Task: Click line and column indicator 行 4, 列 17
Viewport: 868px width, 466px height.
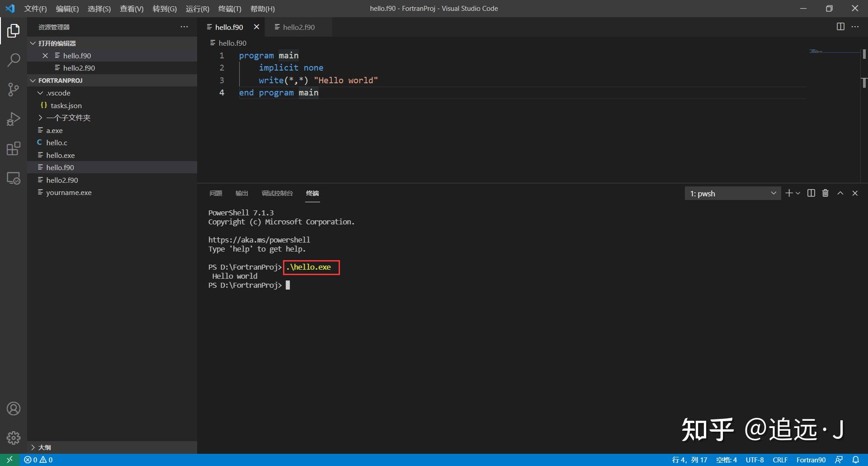Action: click(689, 460)
